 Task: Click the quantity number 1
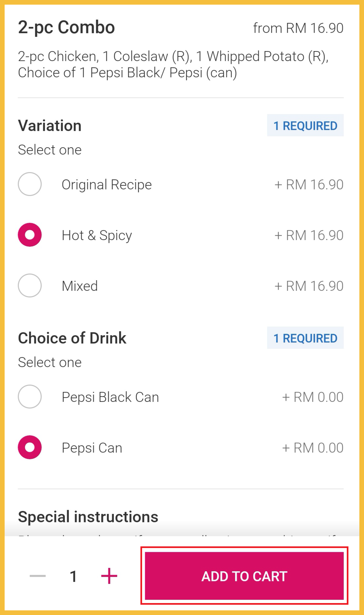tap(74, 576)
